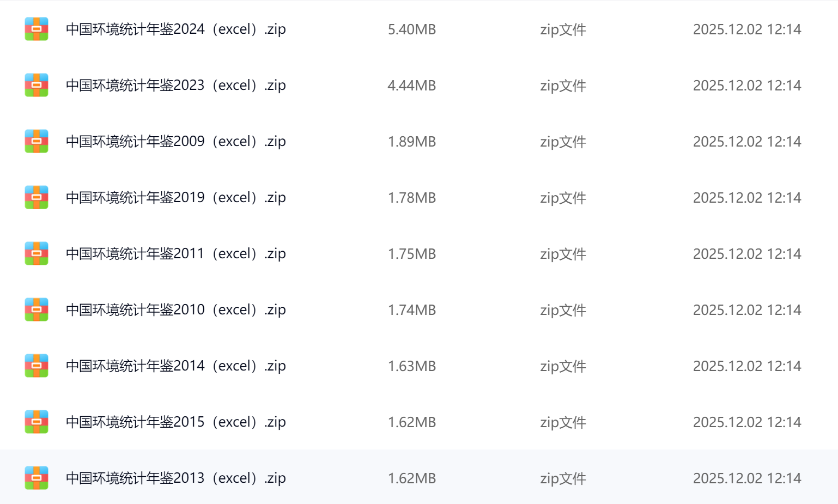Image resolution: width=838 pixels, height=504 pixels.
Task: Open file 中国环境统计年鉴2023（excel）.zip
Action: click(175, 85)
